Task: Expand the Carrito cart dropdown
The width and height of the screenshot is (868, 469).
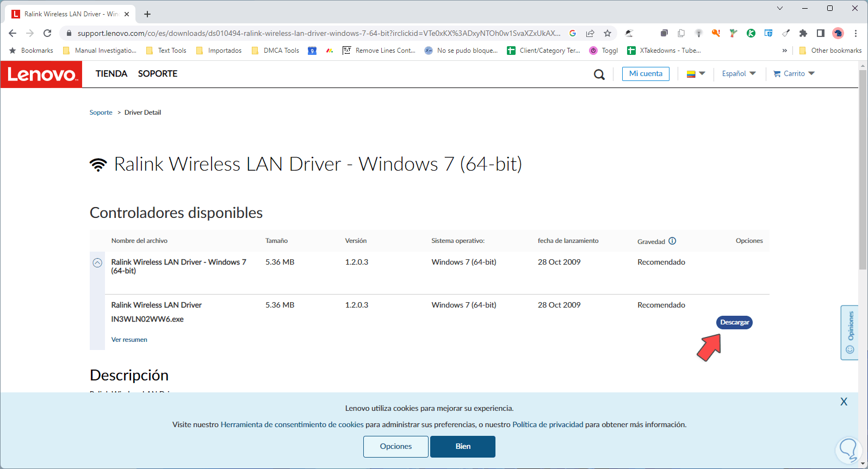Action: (x=794, y=74)
